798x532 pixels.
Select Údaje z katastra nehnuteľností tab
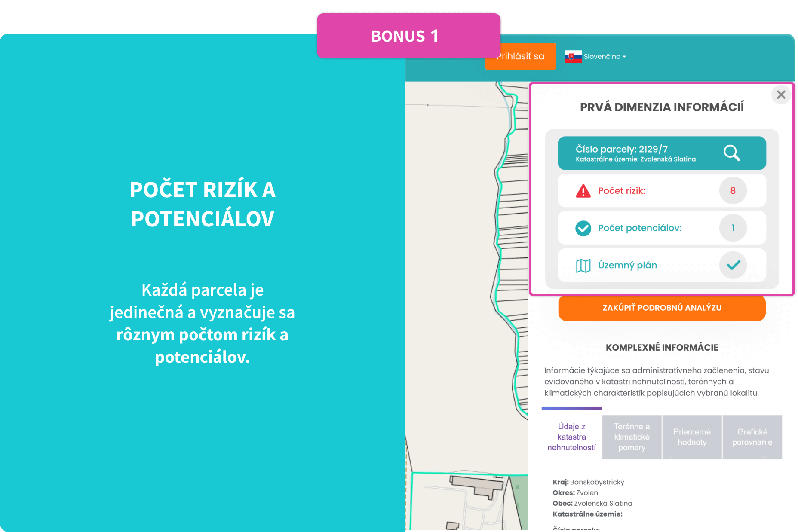(x=571, y=437)
